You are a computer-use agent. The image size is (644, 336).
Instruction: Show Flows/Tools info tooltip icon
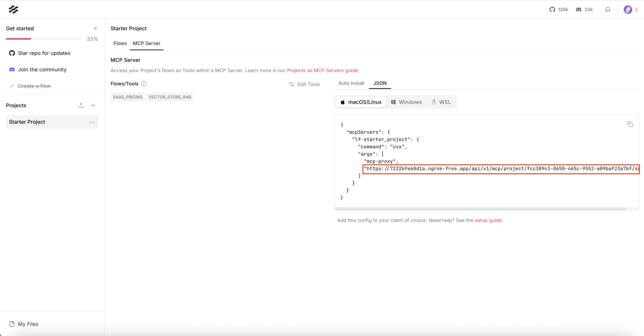tap(143, 84)
